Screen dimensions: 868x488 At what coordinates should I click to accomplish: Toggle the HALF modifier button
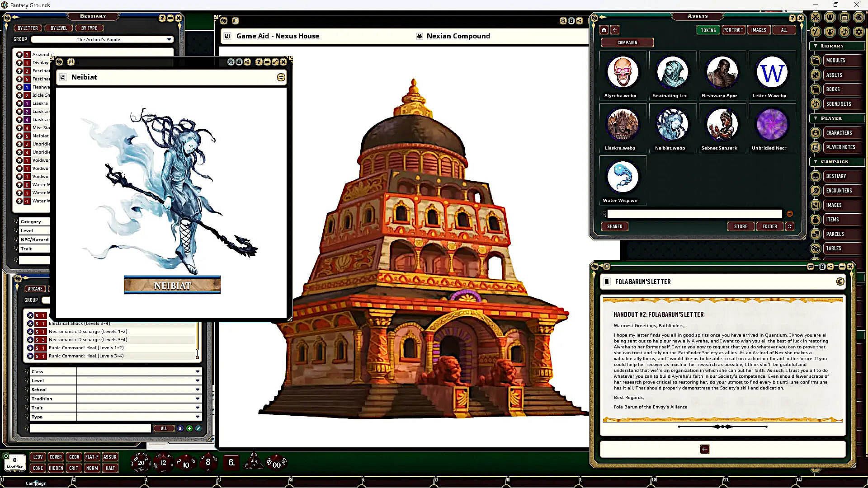click(x=110, y=468)
